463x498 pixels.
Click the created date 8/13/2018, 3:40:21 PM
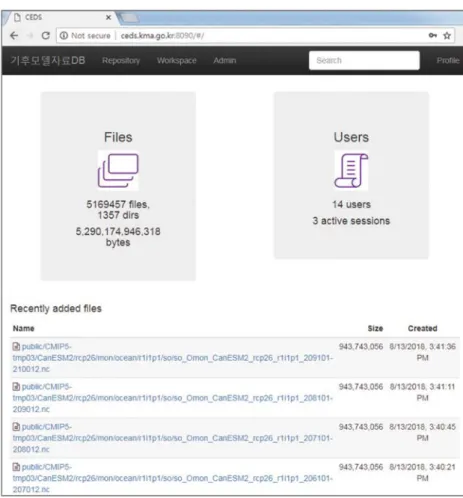tap(423, 473)
